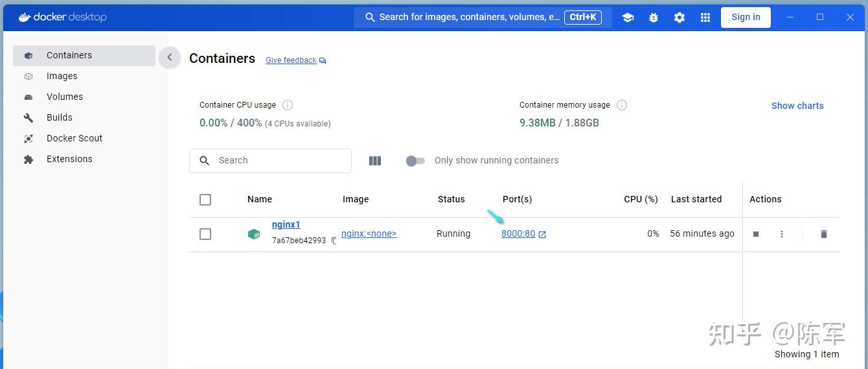Click the Running status of nginx1
This screenshot has width=868, height=369.
click(x=453, y=234)
